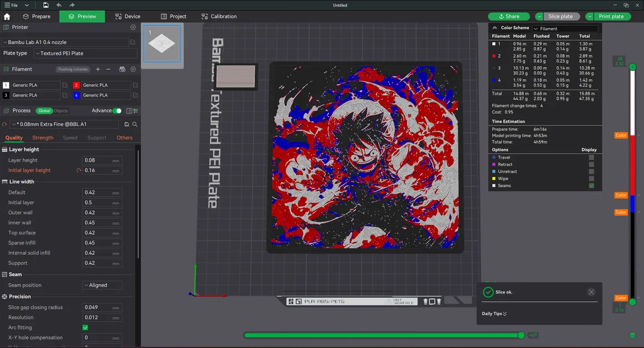The height and width of the screenshot is (348, 644).
Task: Click the layers icon at bottom right
Action: [632, 335]
